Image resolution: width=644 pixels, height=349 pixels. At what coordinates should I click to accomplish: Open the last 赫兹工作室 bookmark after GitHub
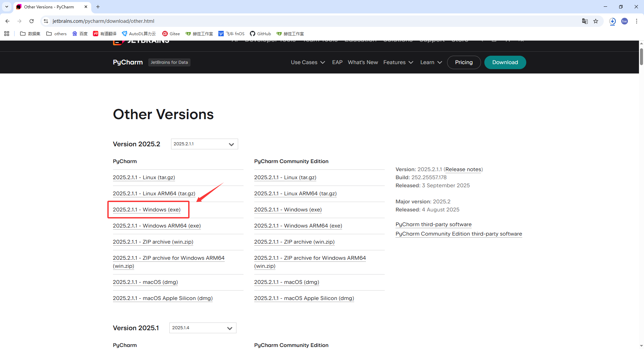(290, 34)
